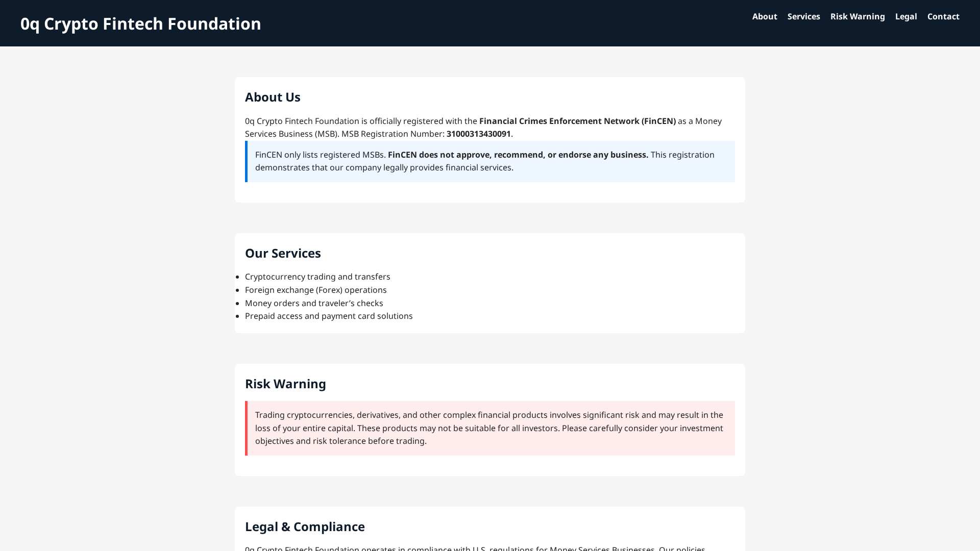Screen dimensions: 980x551
Task: Open the Contact navigation link
Action: click(943, 16)
